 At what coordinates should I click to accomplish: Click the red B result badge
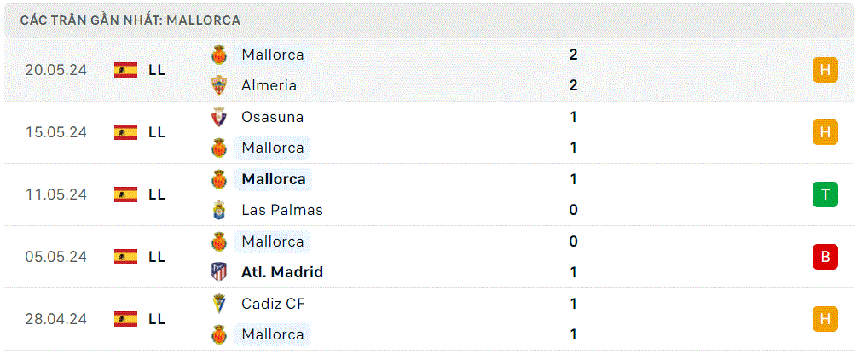pyautogui.click(x=825, y=257)
